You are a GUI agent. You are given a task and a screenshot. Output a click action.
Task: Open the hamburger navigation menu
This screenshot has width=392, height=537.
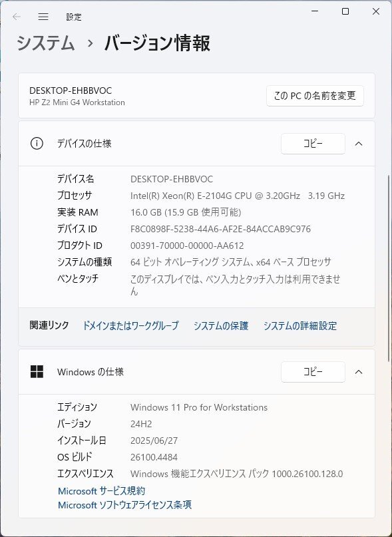click(43, 17)
